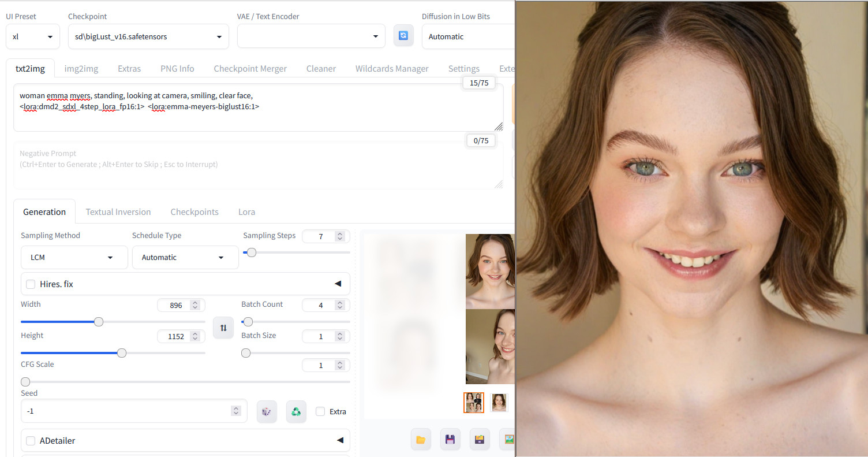
Task: Open the PNG Info tab
Action: click(177, 69)
